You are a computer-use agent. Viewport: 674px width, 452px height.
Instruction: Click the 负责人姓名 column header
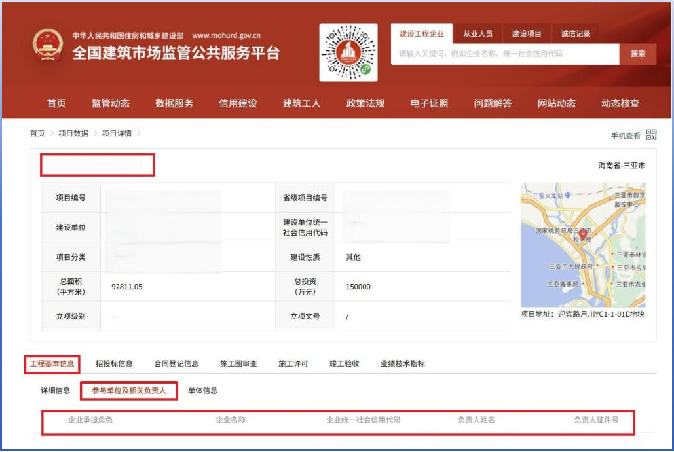(x=476, y=420)
